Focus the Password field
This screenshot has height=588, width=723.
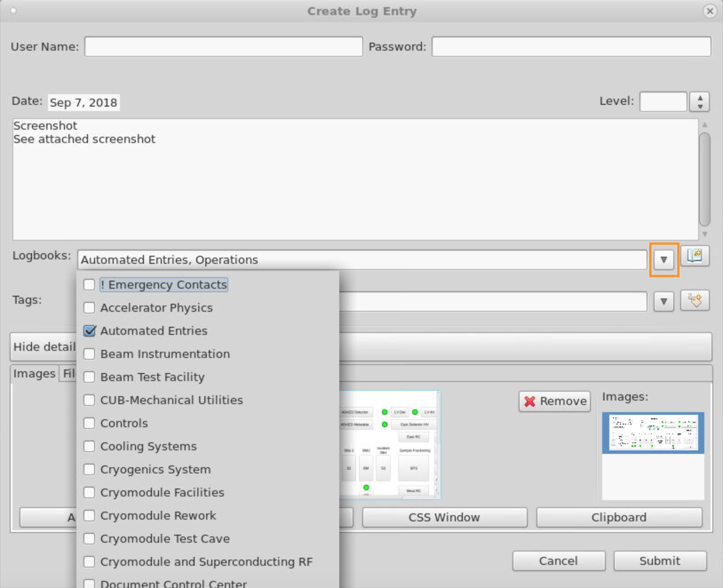[571, 47]
